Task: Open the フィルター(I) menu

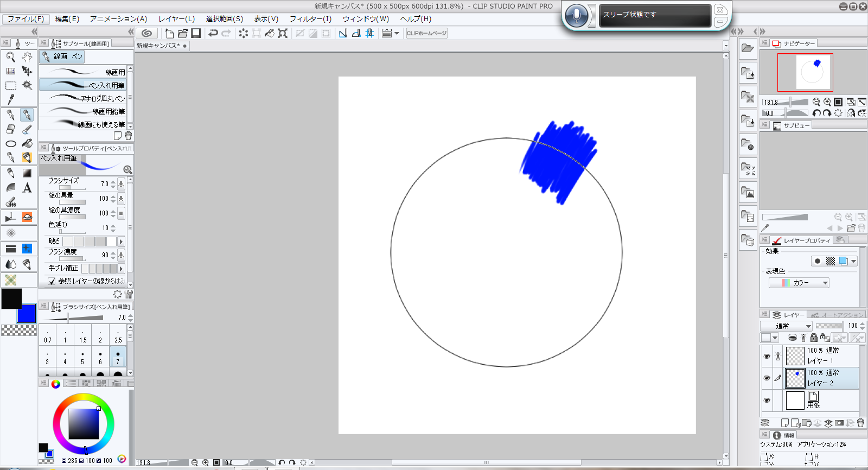Action: [x=310, y=19]
